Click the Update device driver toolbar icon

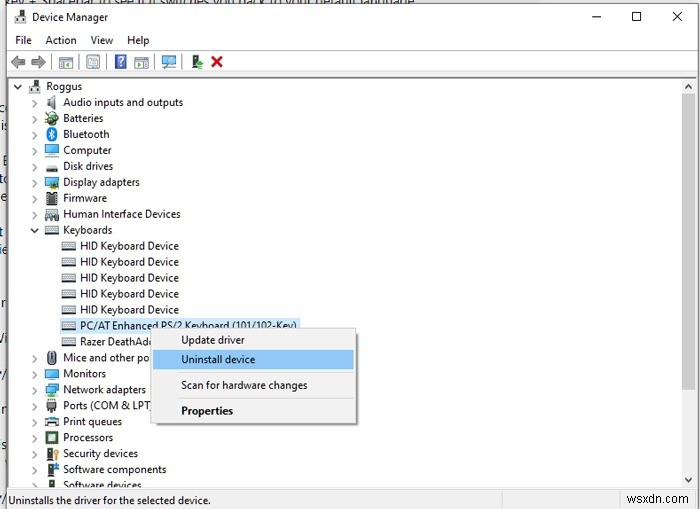pos(197,62)
